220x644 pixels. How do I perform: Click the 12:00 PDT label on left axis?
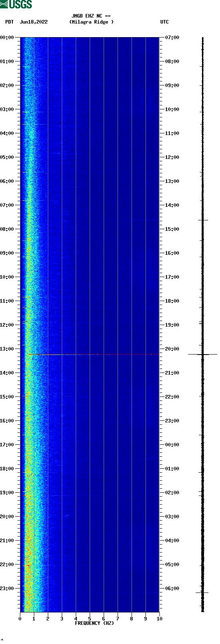point(7,325)
